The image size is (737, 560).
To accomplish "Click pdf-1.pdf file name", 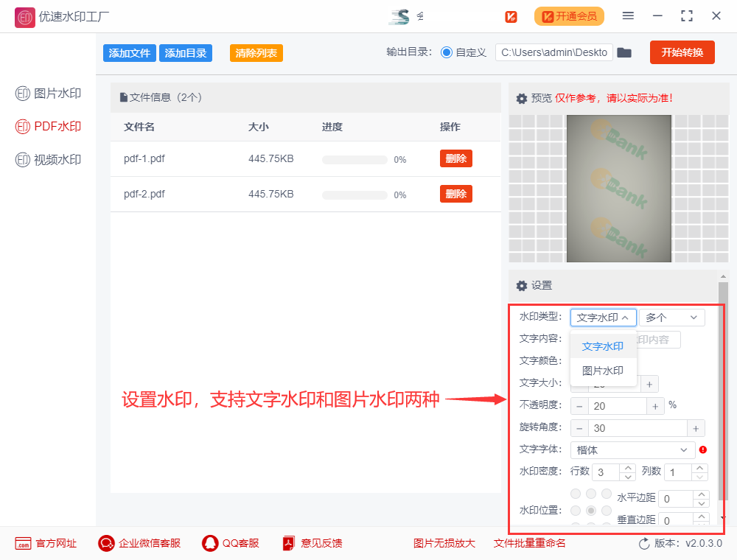I will click(x=144, y=159).
